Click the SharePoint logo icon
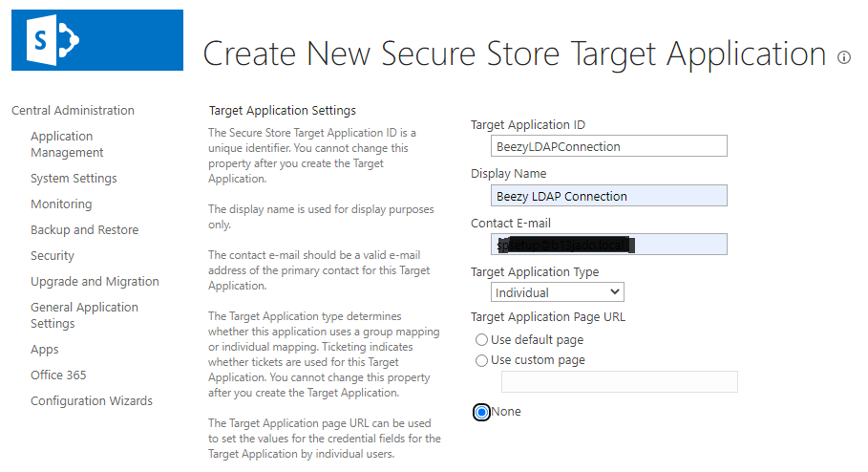868x472 pixels. click(x=96, y=40)
